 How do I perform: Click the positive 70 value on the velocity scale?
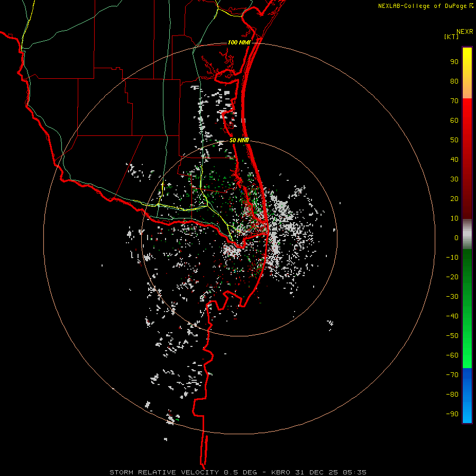(454, 101)
